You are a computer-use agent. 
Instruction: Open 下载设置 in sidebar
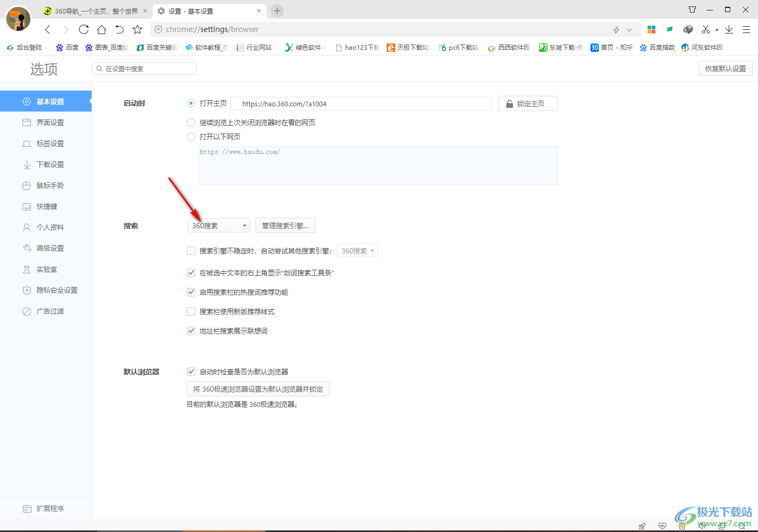46,164
